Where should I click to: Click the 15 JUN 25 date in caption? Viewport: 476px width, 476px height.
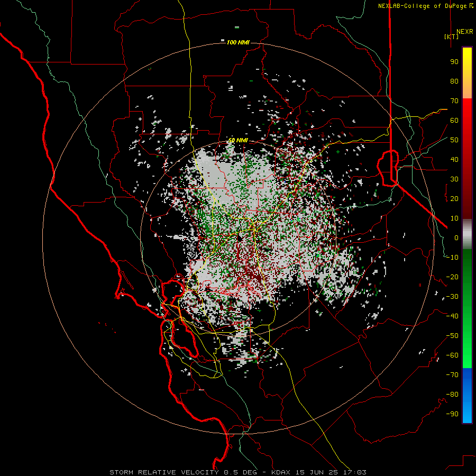coord(317,472)
